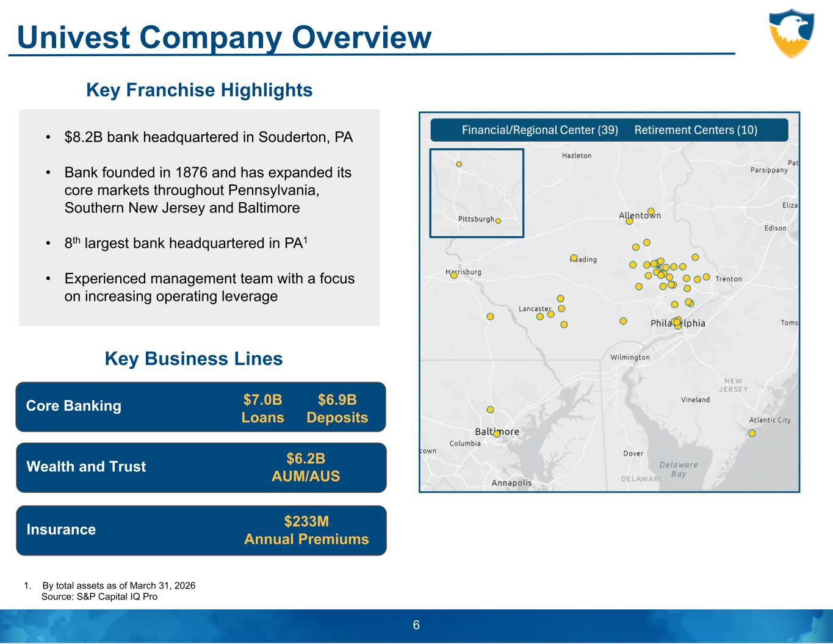833x644 pixels.
Task: Switch to Retirement Centers (10) tab
Action: coord(696,130)
